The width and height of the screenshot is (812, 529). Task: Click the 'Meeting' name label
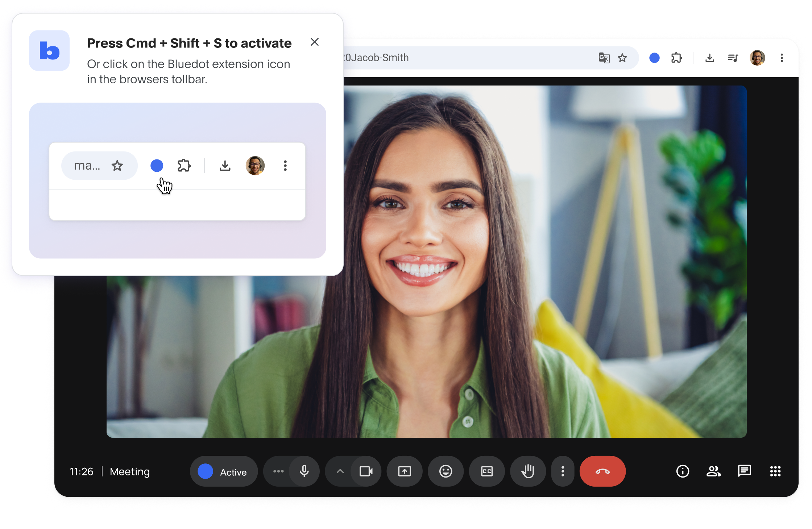pyautogui.click(x=130, y=471)
